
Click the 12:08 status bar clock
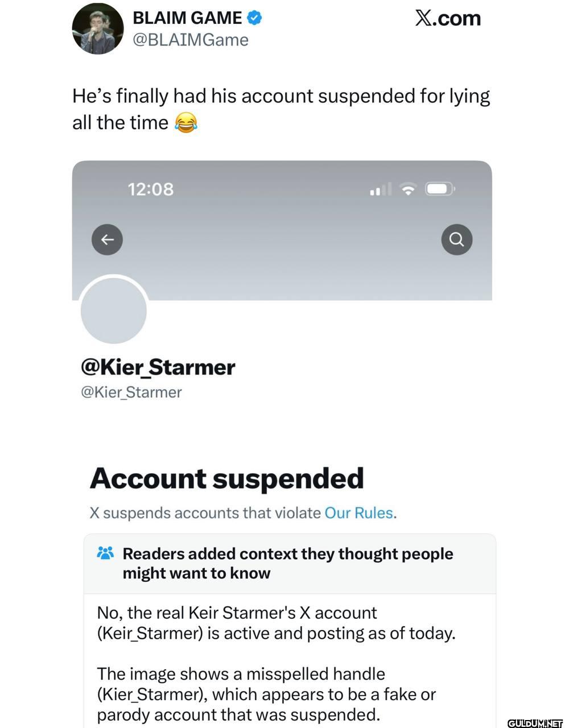coord(151,189)
